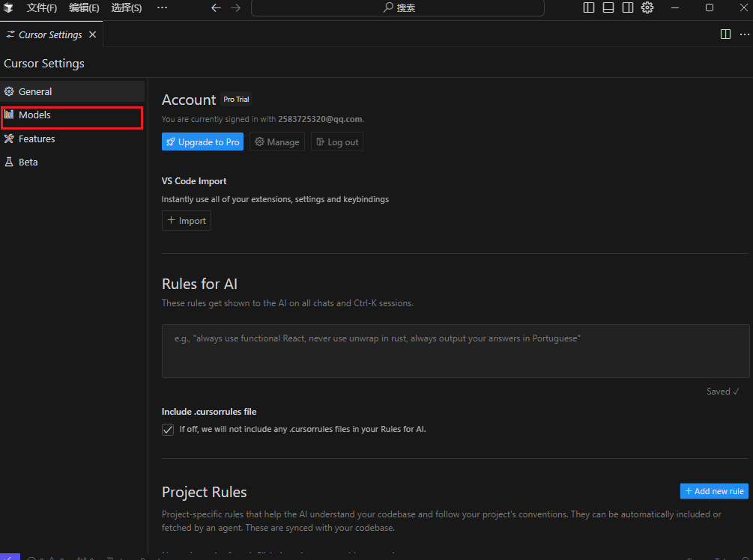
Task: Open the 编辑(E) menu
Action: (x=84, y=7)
